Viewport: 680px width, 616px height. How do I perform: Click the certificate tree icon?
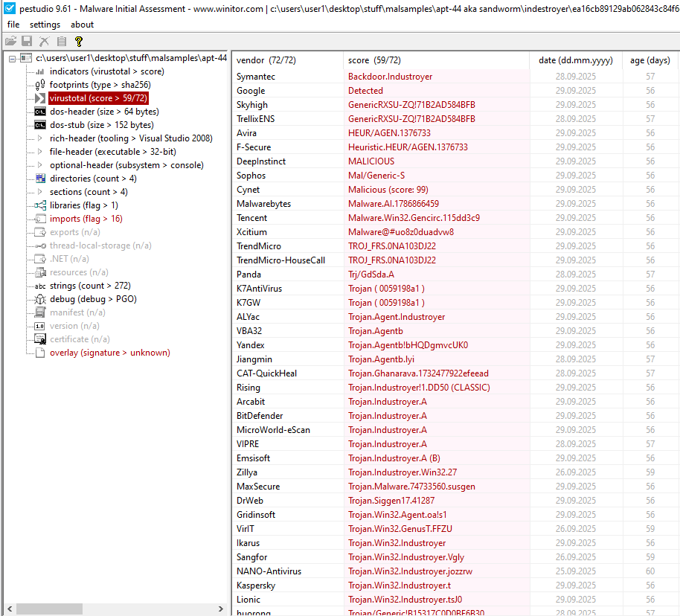40,339
